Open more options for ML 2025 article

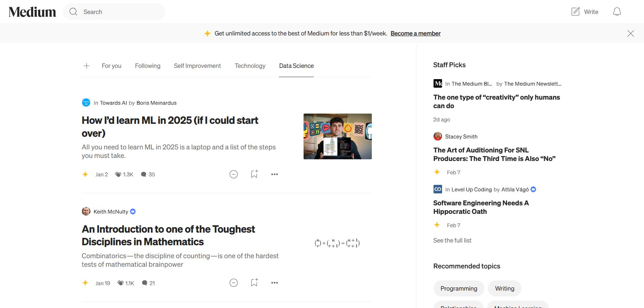click(275, 174)
